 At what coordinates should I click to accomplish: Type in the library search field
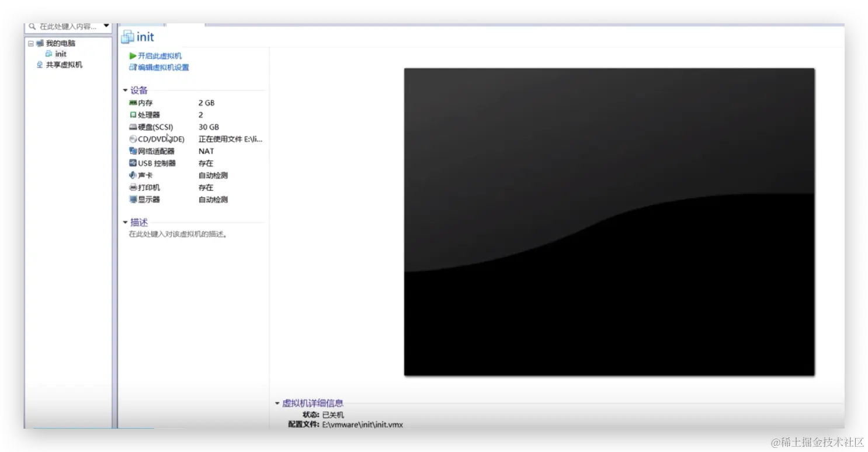pyautogui.click(x=69, y=26)
